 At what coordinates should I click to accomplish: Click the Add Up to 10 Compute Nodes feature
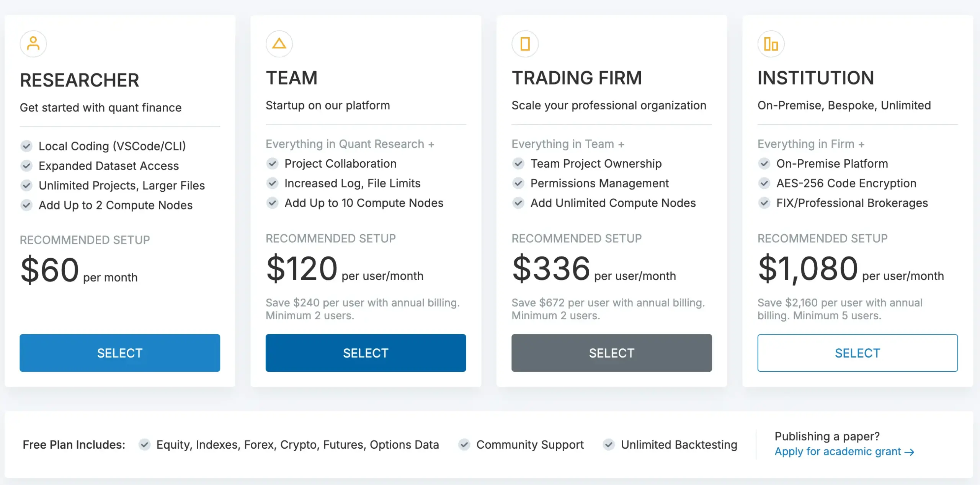tap(364, 203)
